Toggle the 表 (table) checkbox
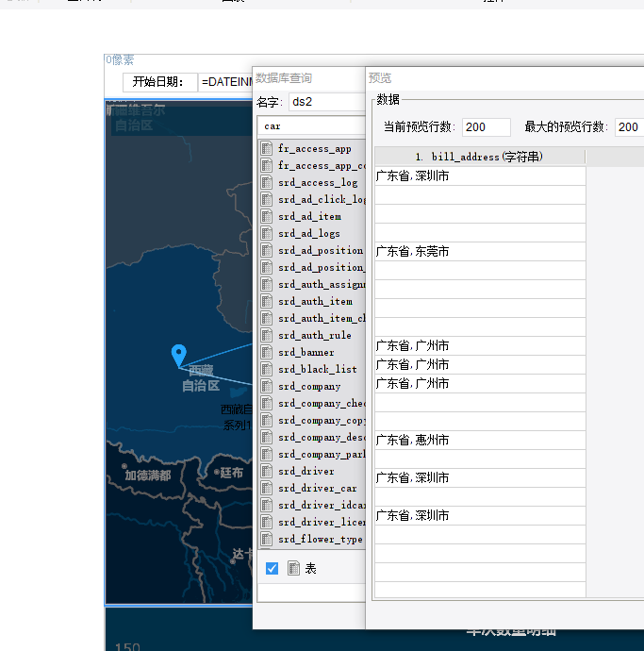644x651 pixels. [x=272, y=568]
